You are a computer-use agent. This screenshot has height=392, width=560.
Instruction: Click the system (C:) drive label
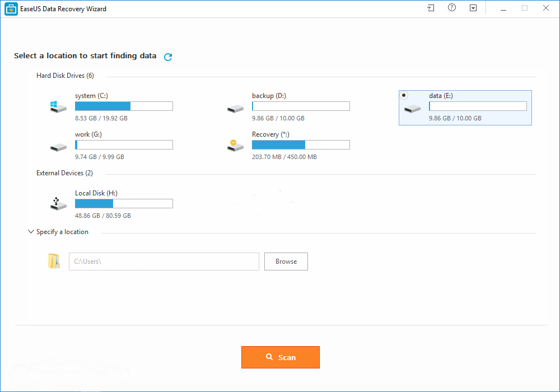pyautogui.click(x=91, y=96)
